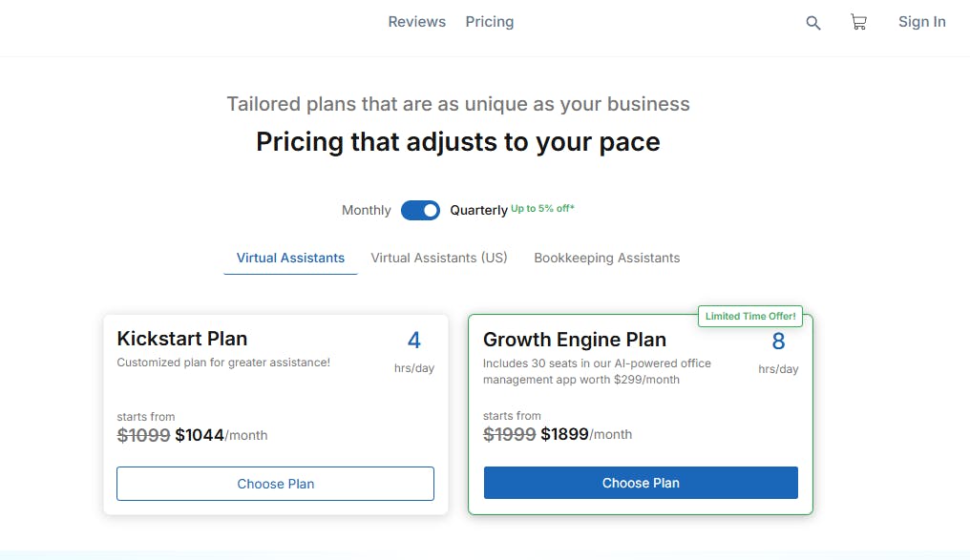
Task: Click the Growth Engine Plan heading
Action: [x=575, y=340]
